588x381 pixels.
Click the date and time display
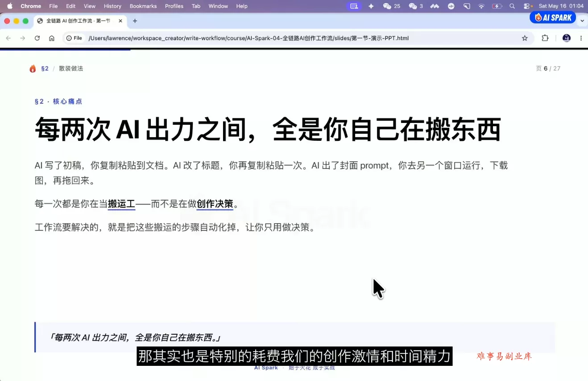[561, 6]
